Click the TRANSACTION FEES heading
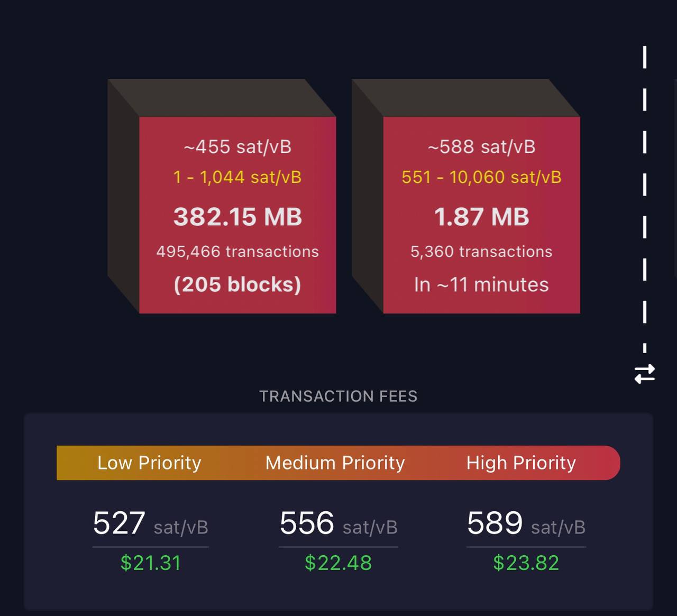The image size is (677, 616). point(338,396)
